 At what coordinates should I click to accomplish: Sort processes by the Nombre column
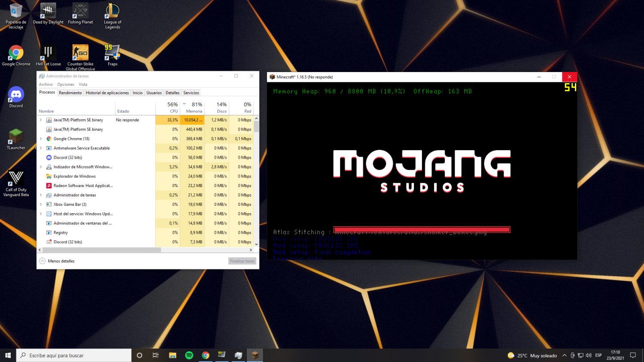coord(76,107)
